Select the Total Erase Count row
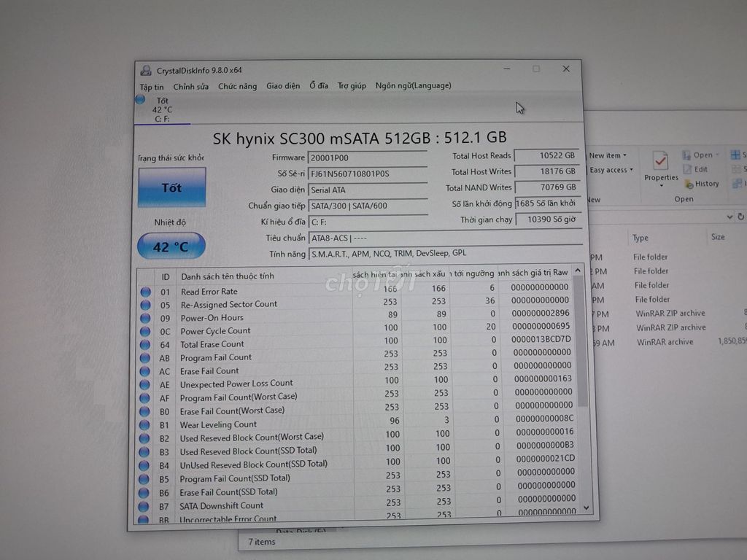The height and width of the screenshot is (560, 747). [x=355, y=342]
